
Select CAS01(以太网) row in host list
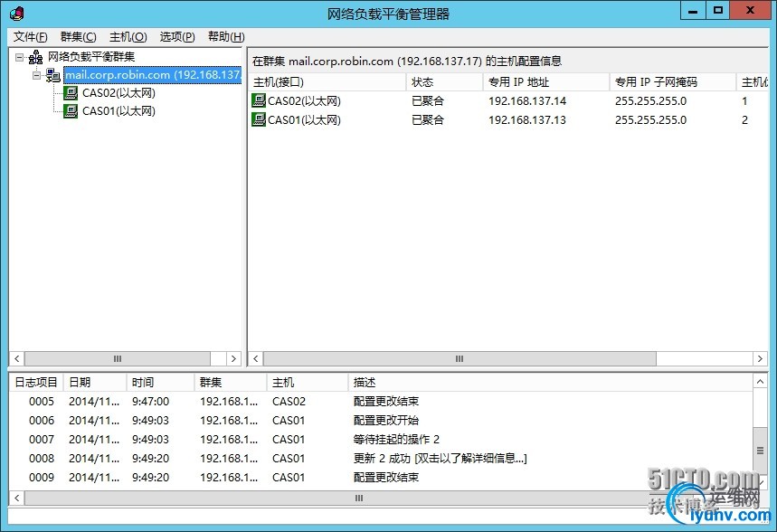click(x=508, y=119)
